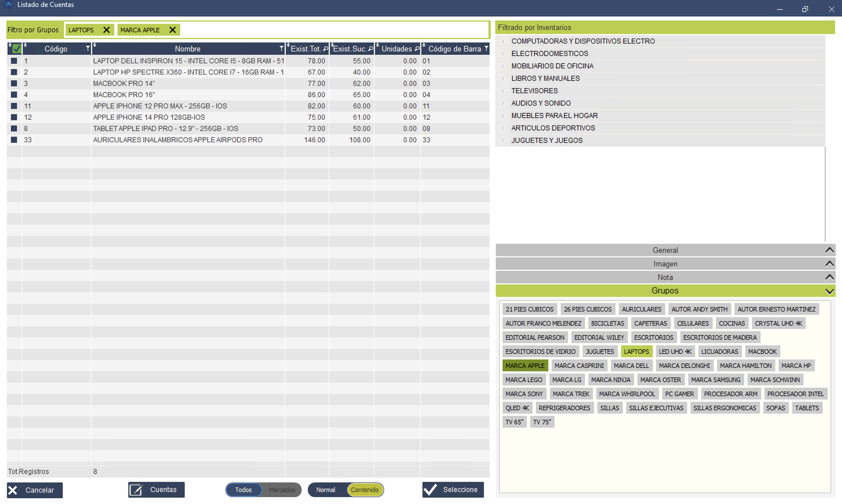Select the MARCA SAMSUNG group tag

click(x=716, y=380)
